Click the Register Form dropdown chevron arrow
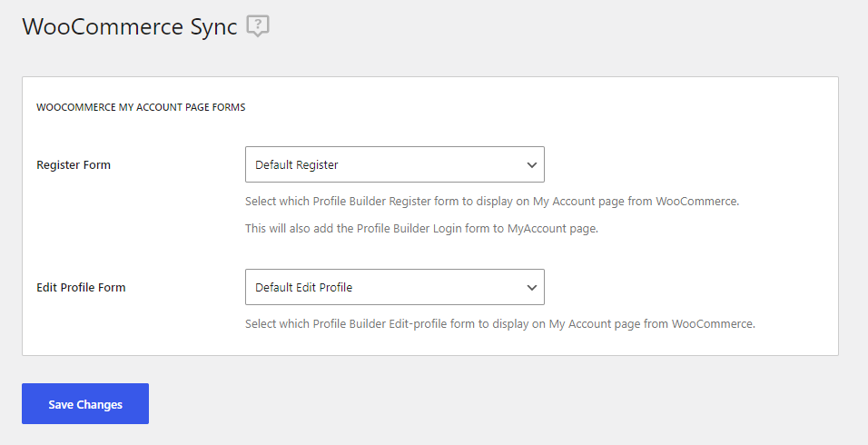 coord(531,165)
